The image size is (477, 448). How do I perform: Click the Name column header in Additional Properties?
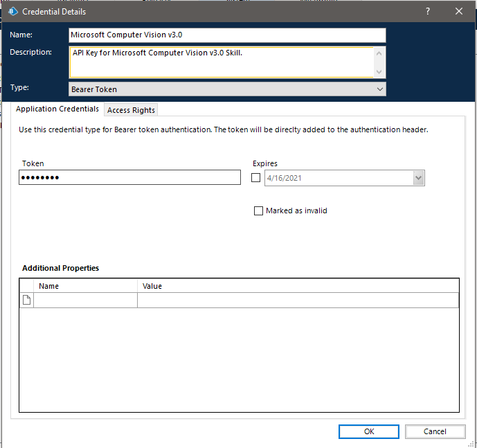85,286
